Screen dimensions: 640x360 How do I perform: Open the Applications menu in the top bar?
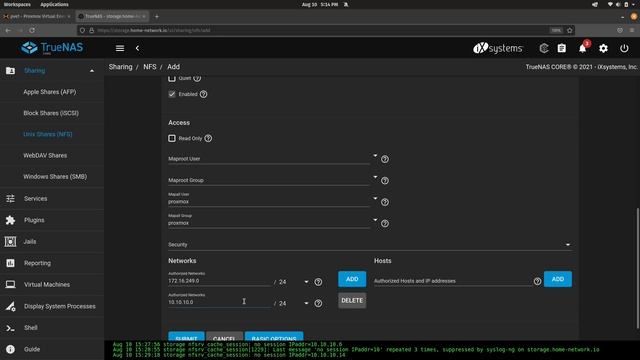click(54, 4)
